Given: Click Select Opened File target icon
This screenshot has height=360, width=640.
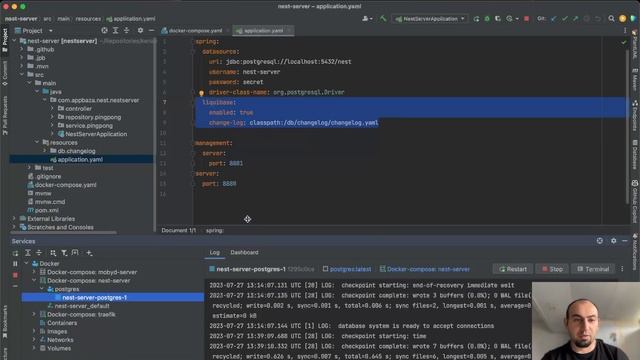Looking at the screenshot, I should [104, 31].
